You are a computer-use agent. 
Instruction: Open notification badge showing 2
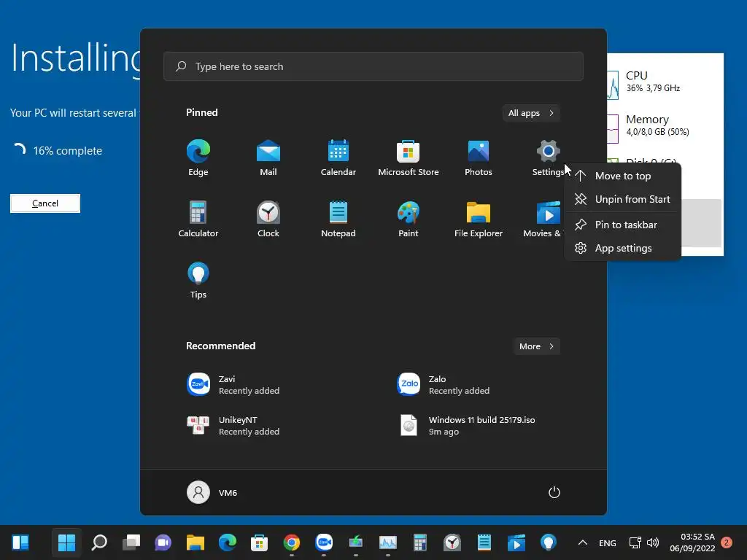click(727, 542)
